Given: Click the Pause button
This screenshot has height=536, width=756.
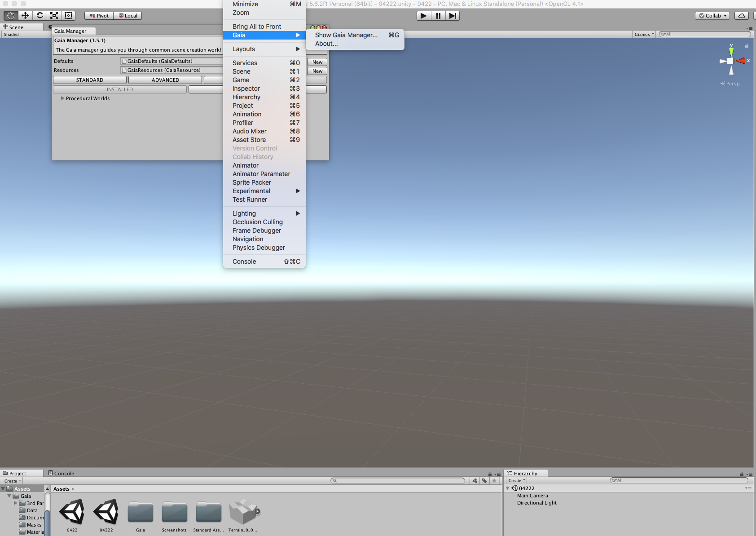Looking at the screenshot, I should 438,16.
